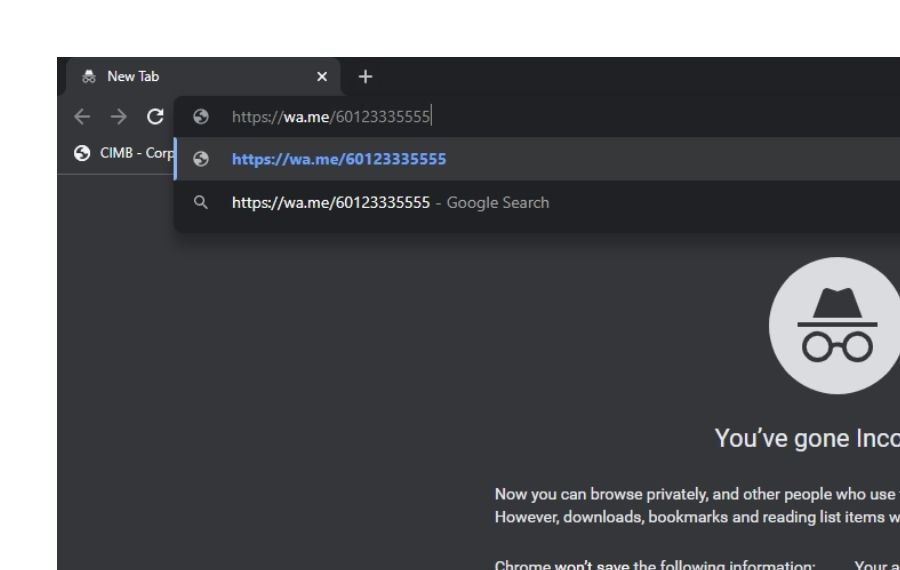Choose the Google Search suggestion for wa.me URL
Viewport: 900px width, 570px height.
537,203
